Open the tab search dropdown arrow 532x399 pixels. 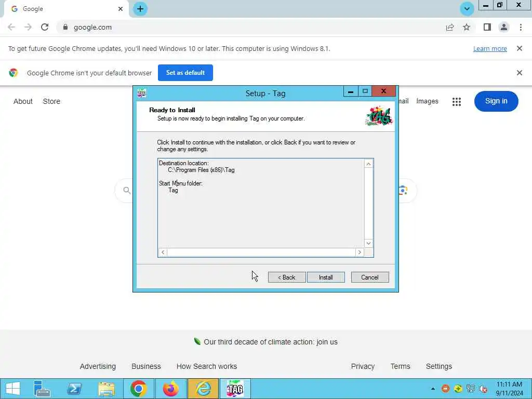tap(467, 9)
